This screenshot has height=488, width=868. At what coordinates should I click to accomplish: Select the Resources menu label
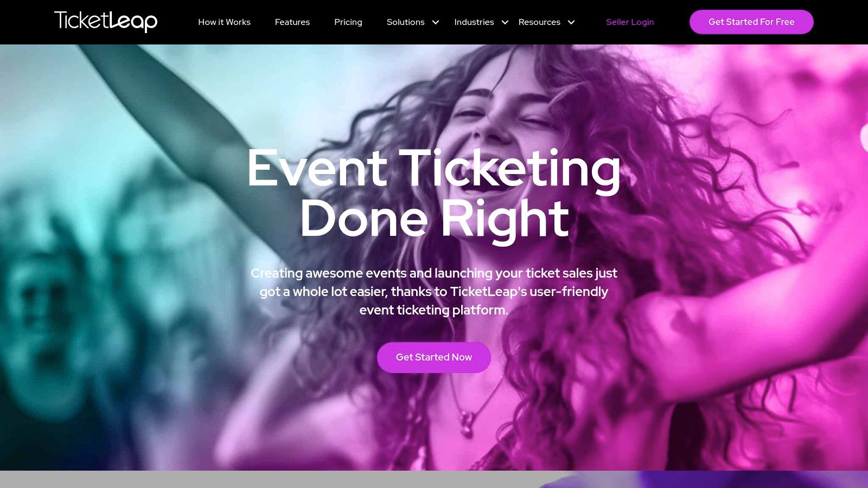click(x=539, y=22)
